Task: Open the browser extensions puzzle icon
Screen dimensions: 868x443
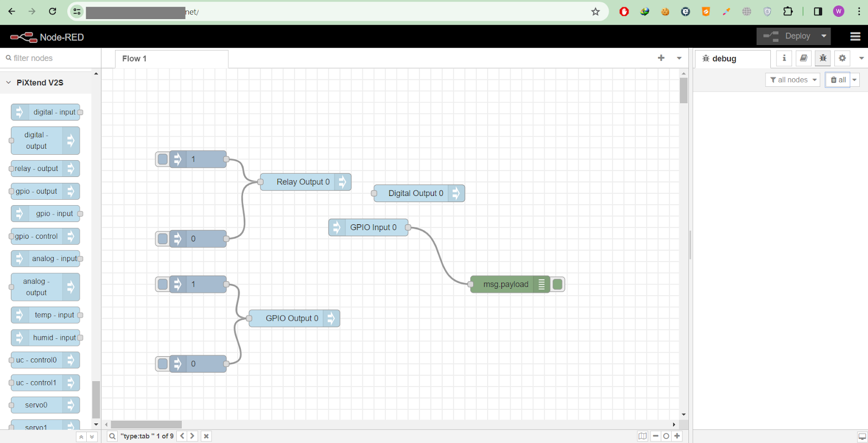Action: coord(788,11)
